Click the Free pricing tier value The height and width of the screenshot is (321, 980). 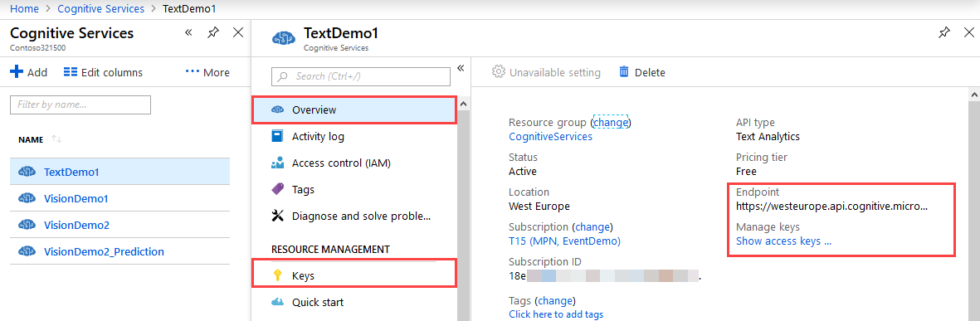coord(746,171)
